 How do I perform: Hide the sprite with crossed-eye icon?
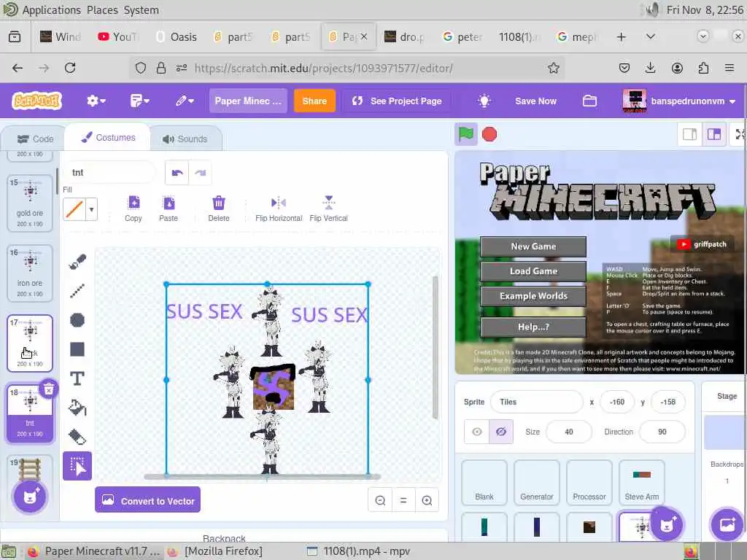(x=501, y=432)
